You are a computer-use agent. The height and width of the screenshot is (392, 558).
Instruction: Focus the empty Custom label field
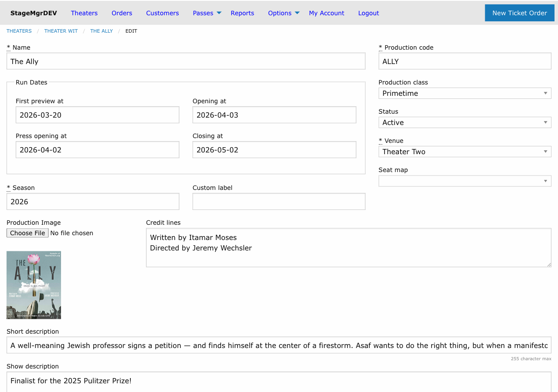(279, 202)
